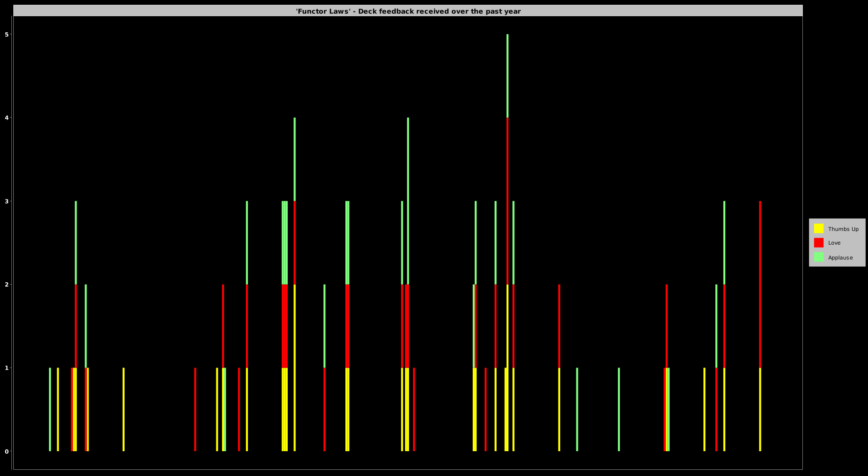Click the green Applause legend swatch
The height and width of the screenshot is (476, 868).
(x=819, y=257)
